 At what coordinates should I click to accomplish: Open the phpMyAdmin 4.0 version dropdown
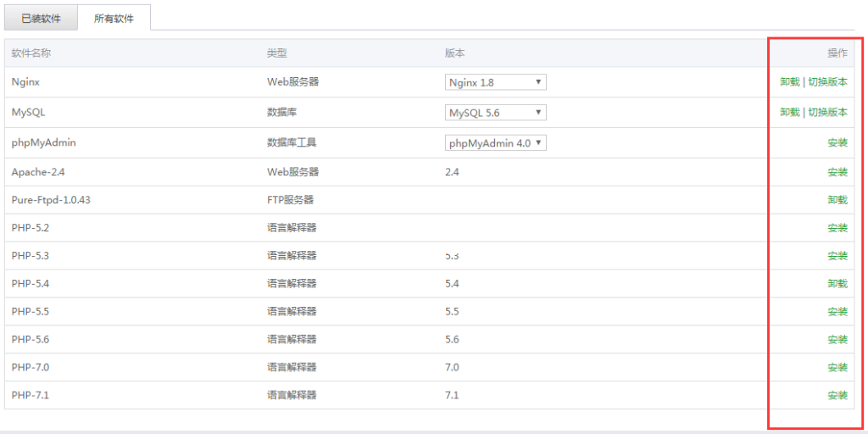(x=495, y=142)
